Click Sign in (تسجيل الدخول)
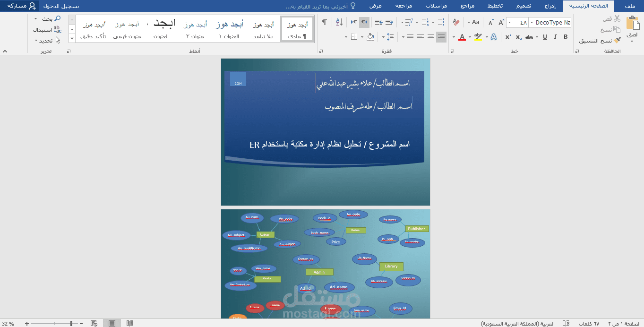This screenshot has height=327, width=644. pos(61,6)
